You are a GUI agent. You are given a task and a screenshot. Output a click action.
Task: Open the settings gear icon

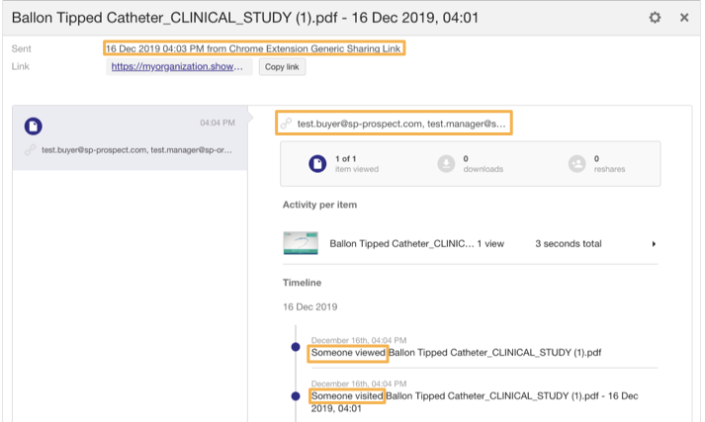tap(655, 18)
